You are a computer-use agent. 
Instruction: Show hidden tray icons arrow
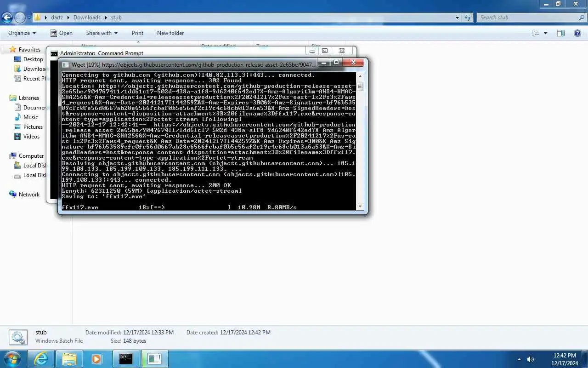[x=520, y=359]
